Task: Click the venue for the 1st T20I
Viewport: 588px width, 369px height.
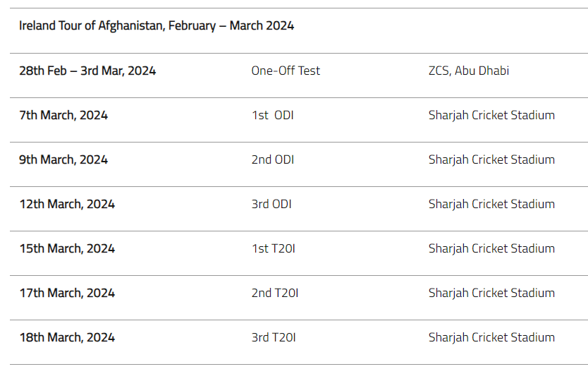Action: tap(491, 248)
